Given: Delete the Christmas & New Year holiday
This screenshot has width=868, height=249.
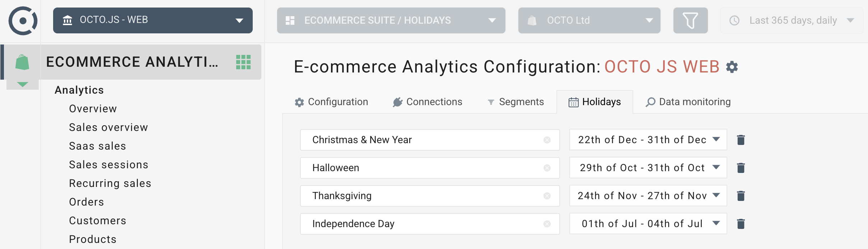Looking at the screenshot, I should click(741, 140).
